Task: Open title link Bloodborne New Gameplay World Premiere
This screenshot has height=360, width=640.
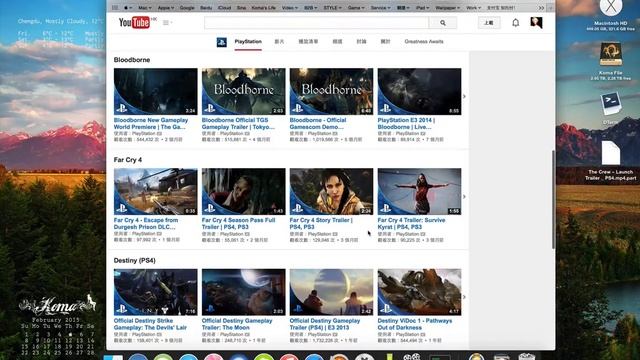Action: [x=151, y=124]
